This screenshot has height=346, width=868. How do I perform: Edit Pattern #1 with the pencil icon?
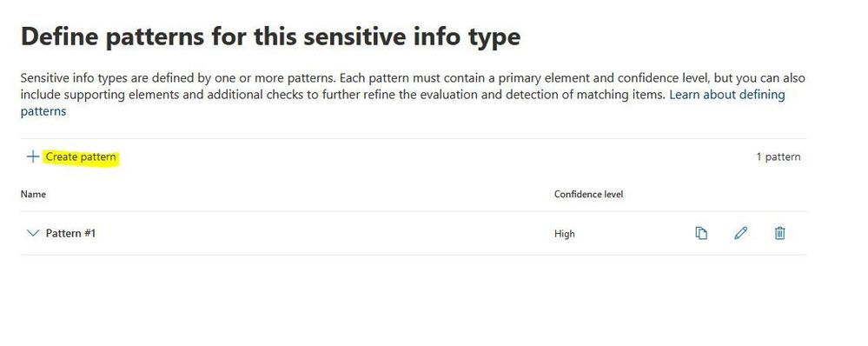click(x=740, y=233)
